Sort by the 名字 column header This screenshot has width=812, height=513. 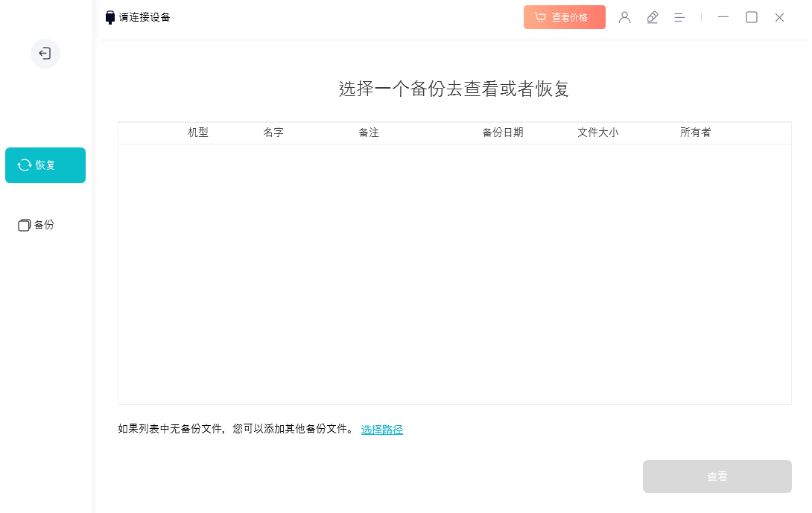coord(273,133)
